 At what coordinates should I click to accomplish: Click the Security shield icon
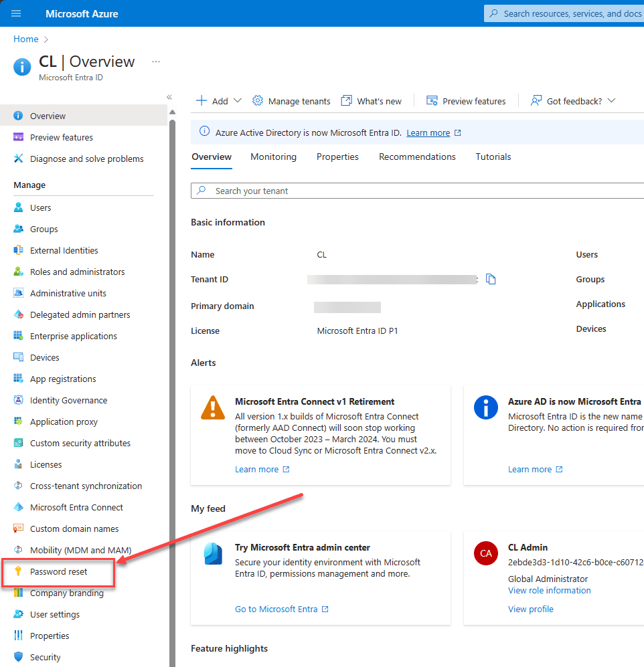tap(18, 657)
